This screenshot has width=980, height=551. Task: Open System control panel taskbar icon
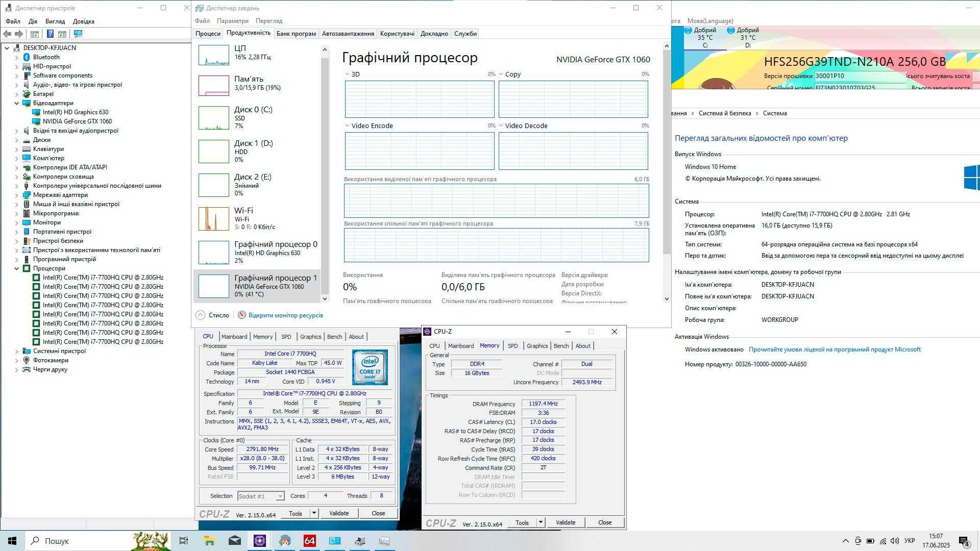pos(334,541)
